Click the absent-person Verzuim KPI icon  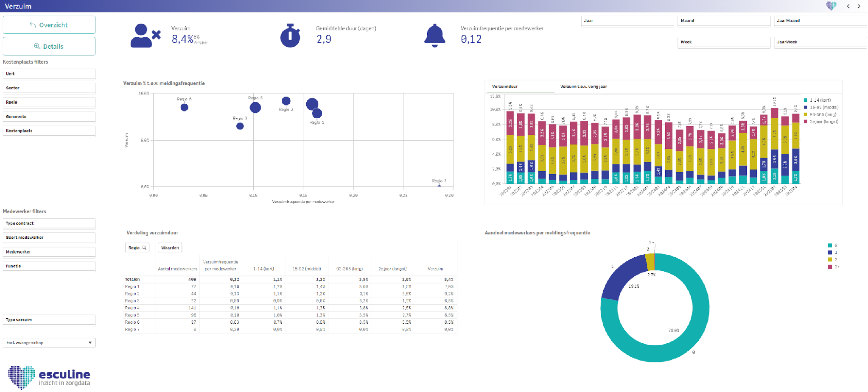pos(146,36)
